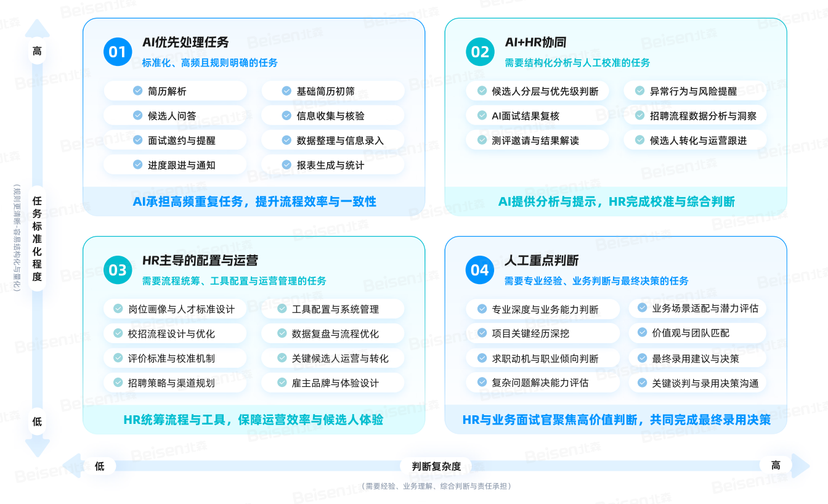Click the checkmark icon beside 项目关键经历深挖
Screen dimensions: 828x504
pyautogui.click(x=482, y=333)
